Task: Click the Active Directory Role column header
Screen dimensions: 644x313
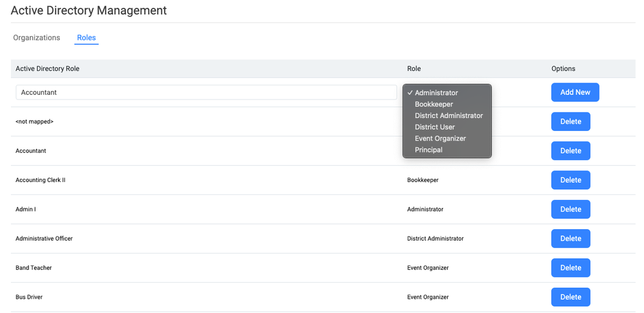Action: click(x=47, y=68)
